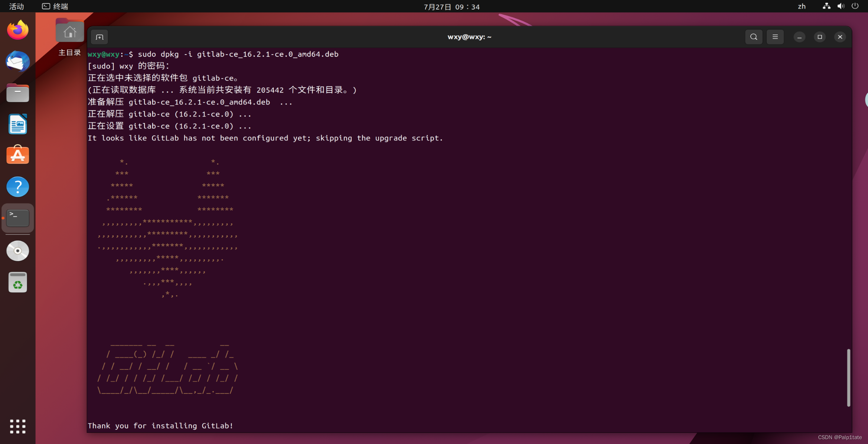
Task: Show the applications grid
Action: point(17,426)
